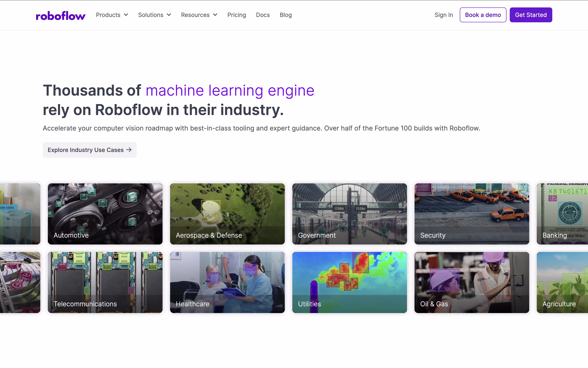588x368 pixels.
Task: Open the Resources menu
Action: coord(199,15)
